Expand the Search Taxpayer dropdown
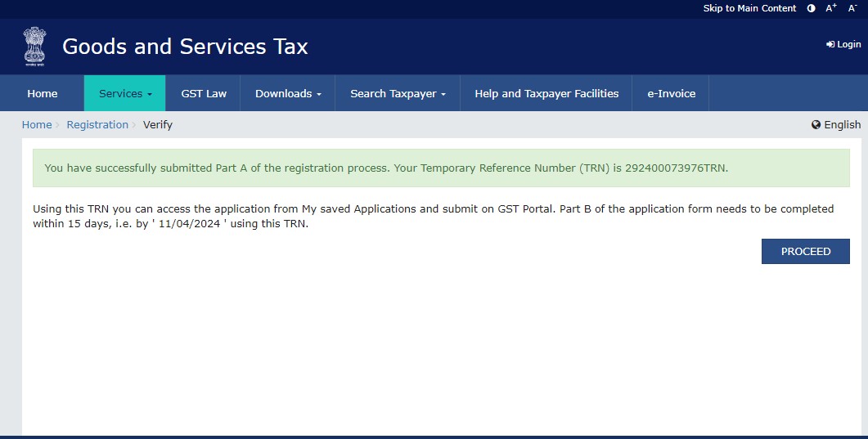Viewport: 868px width, 439px height. click(398, 93)
